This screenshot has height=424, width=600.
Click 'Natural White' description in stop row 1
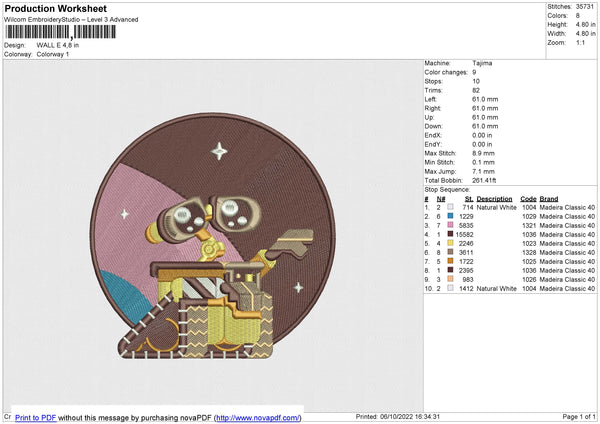click(x=497, y=207)
